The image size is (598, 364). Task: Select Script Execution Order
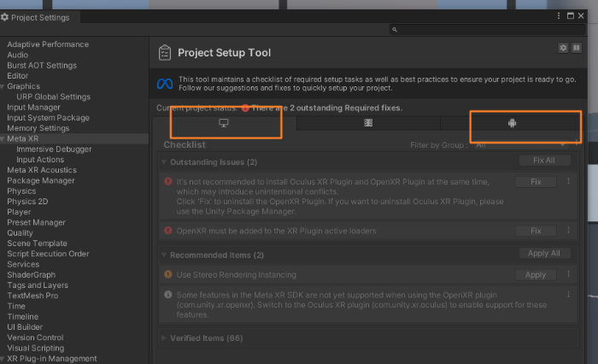point(48,254)
